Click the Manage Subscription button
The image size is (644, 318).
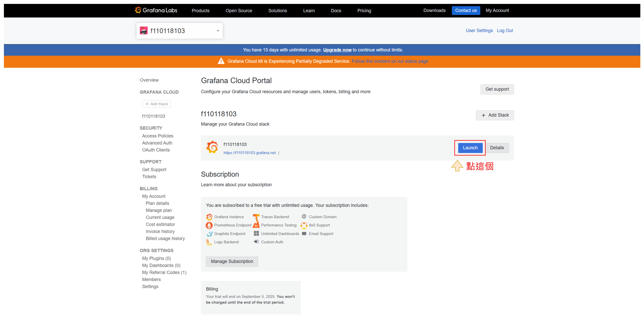coord(232,261)
